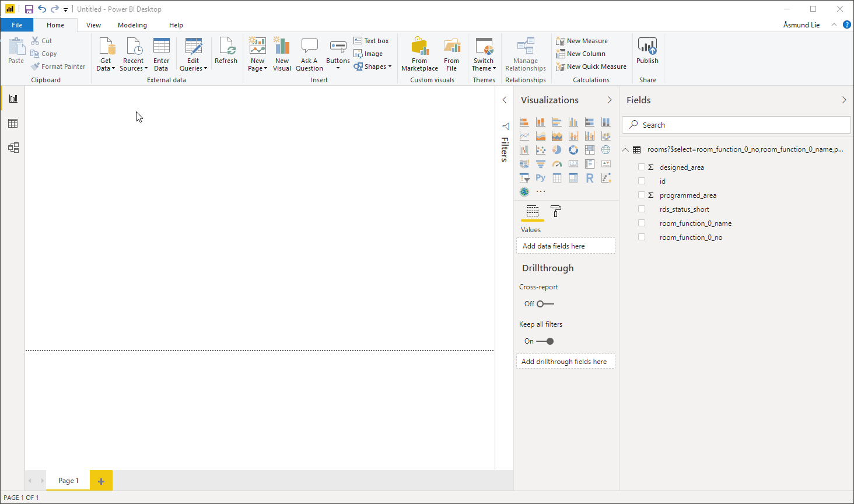
Task: Turn on the Cross-report toggle
Action: (x=545, y=304)
